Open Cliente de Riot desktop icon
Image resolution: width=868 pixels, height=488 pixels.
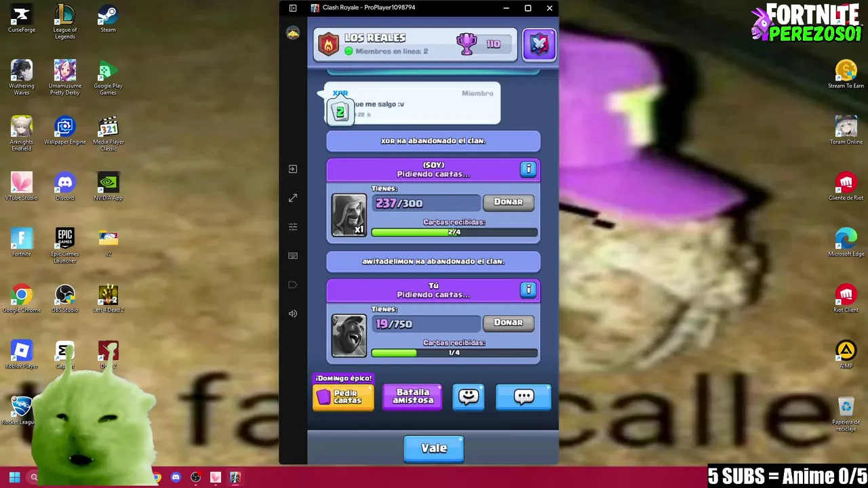846,187
